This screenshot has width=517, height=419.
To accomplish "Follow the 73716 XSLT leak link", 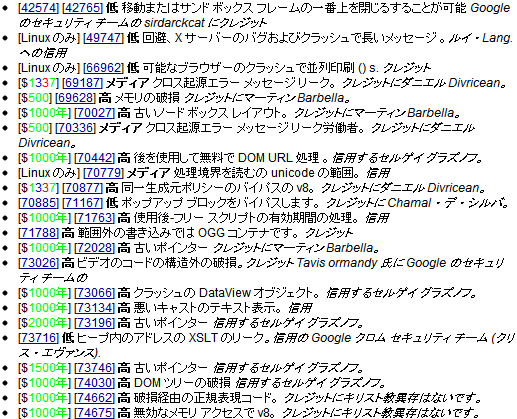I will coord(38,338).
